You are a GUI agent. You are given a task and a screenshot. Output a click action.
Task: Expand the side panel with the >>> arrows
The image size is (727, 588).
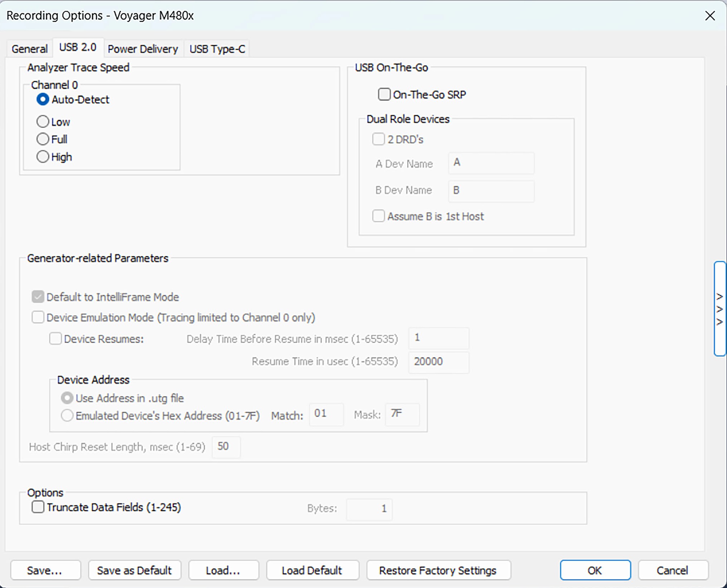pyautogui.click(x=720, y=309)
